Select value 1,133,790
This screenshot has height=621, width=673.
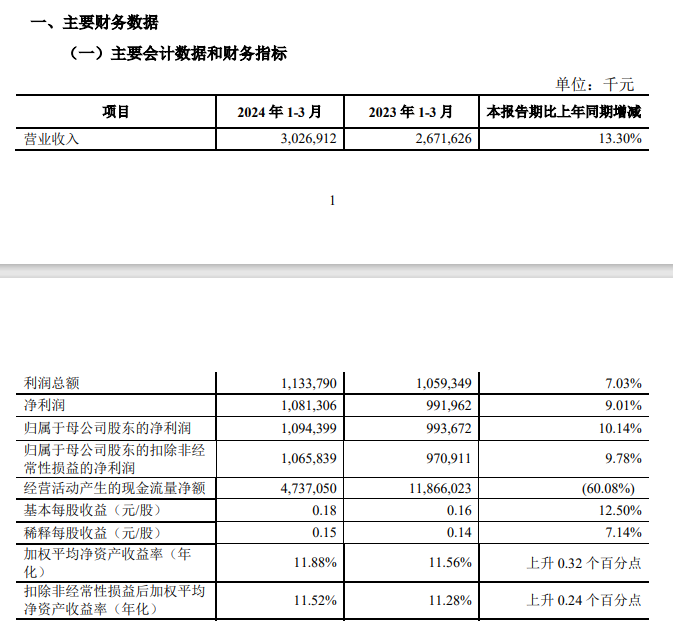point(309,383)
